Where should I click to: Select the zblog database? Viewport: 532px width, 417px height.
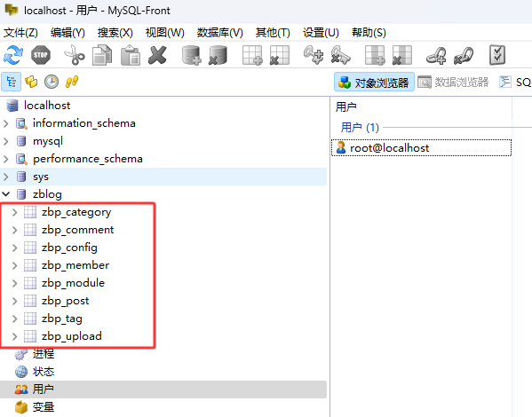(x=47, y=194)
